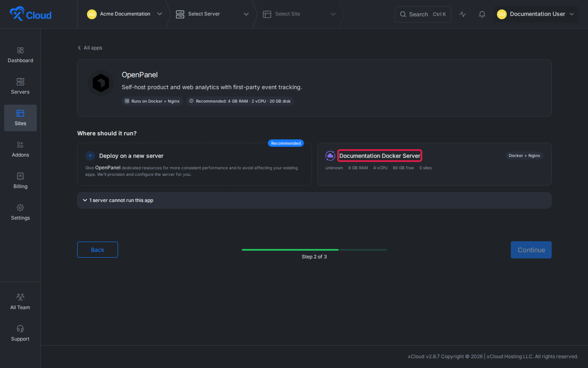
Task: Open Support from the sidebar
Action: click(20, 333)
